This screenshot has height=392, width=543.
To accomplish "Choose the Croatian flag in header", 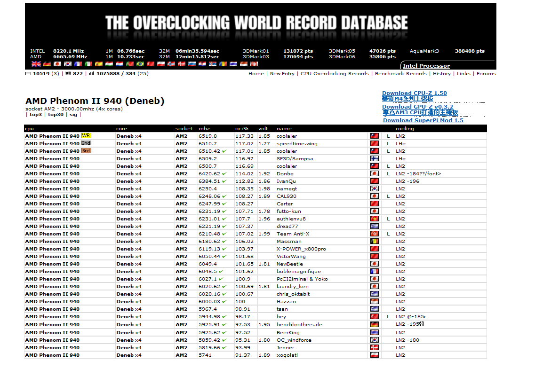I will (x=202, y=64).
